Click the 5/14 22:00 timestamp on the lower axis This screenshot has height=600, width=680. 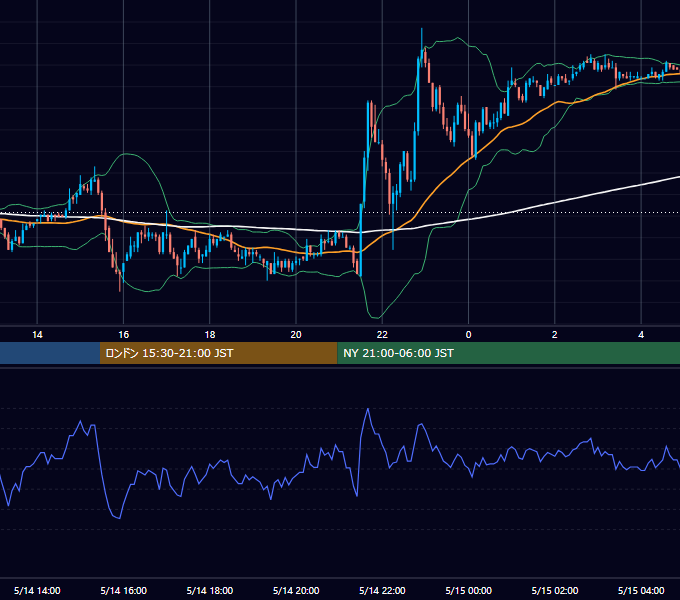pyautogui.click(x=382, y=590)
